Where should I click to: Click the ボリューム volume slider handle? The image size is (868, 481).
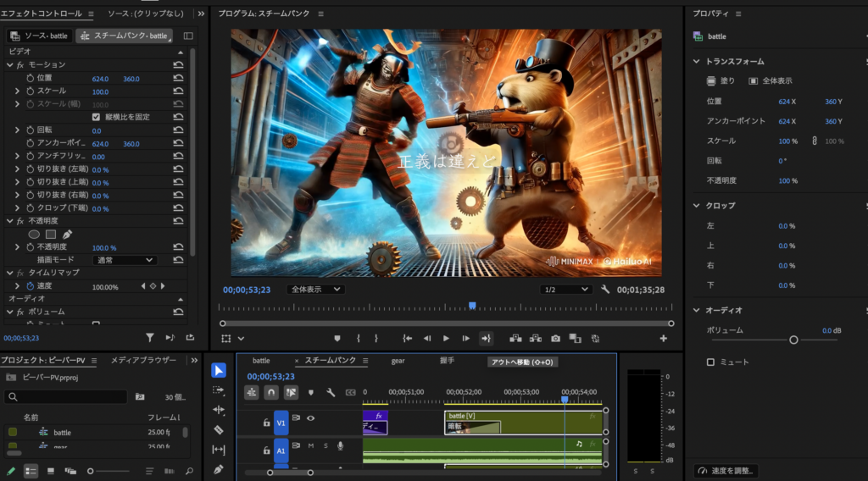click(793, 340)
